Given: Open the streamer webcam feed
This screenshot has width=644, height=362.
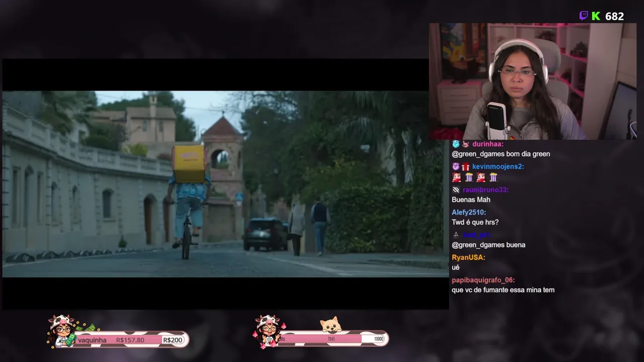Looking at the screenshot, I should click(533, 81).
